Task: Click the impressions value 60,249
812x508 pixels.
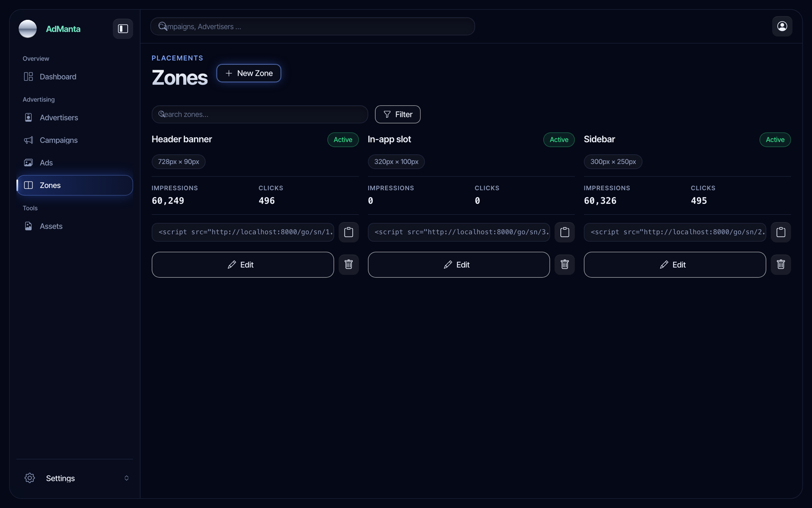Action: tap(168, 201)
